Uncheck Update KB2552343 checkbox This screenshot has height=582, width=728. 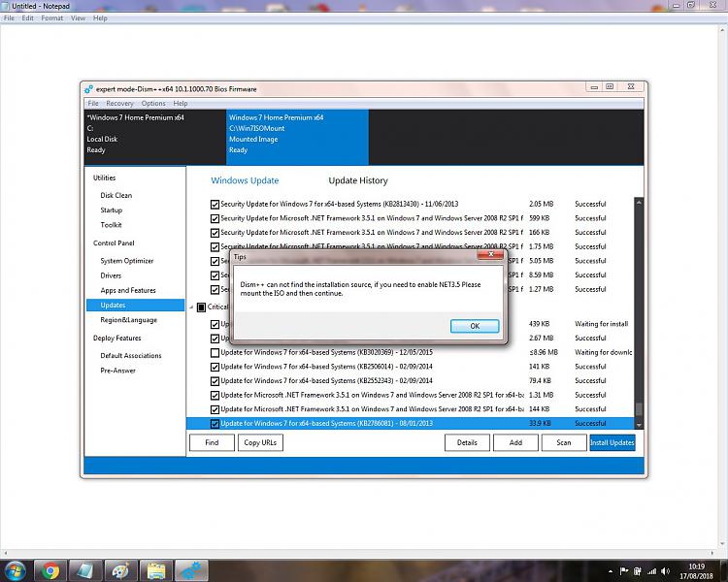tap(215, 381)
